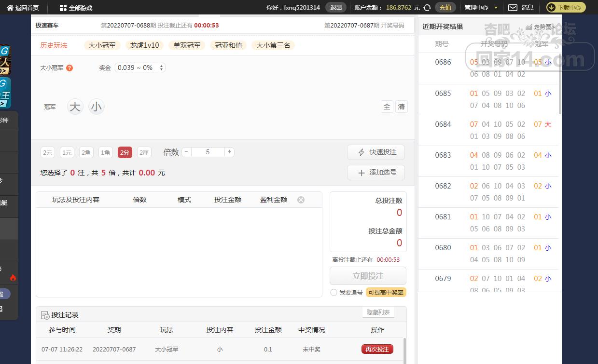Switch to the 冠亚和值 play tab
This screenshot has height=364, width=598.
(228, 45)
